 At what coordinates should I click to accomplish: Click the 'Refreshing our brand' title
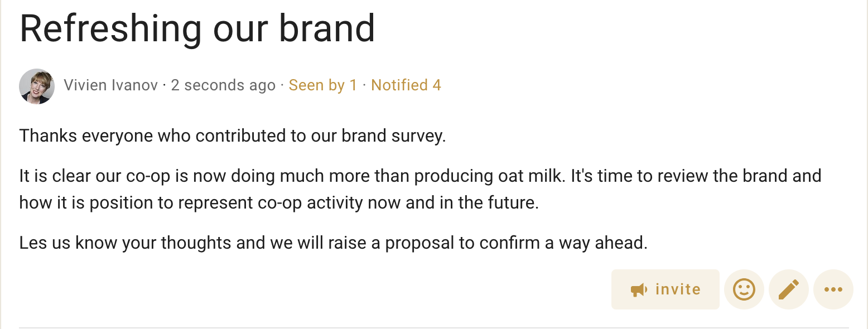[197, 28]
